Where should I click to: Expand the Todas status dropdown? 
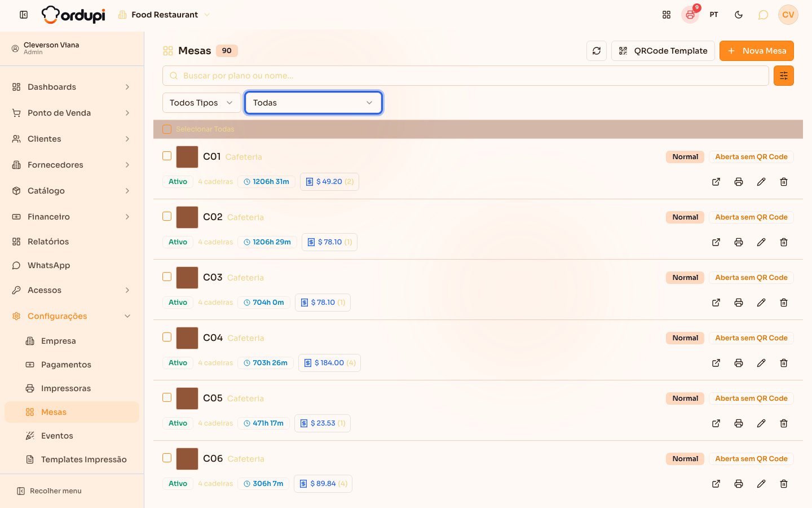click(x=314, y=103)
